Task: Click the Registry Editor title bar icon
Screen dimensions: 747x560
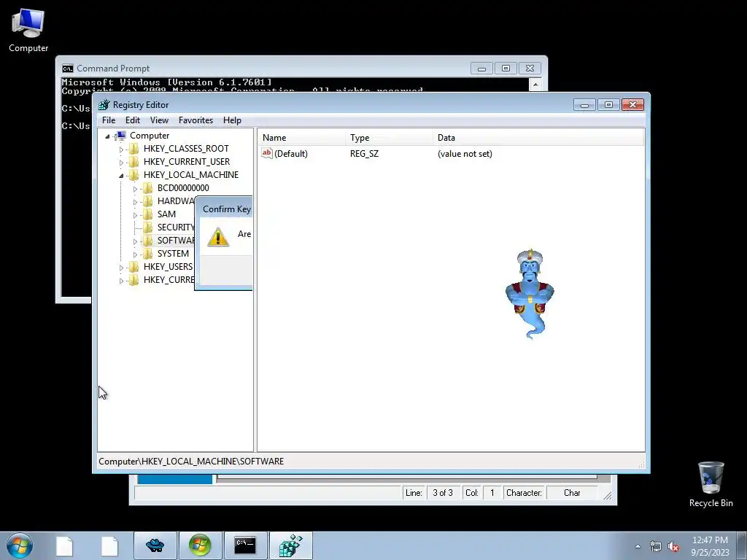Action: pos(104,105)
